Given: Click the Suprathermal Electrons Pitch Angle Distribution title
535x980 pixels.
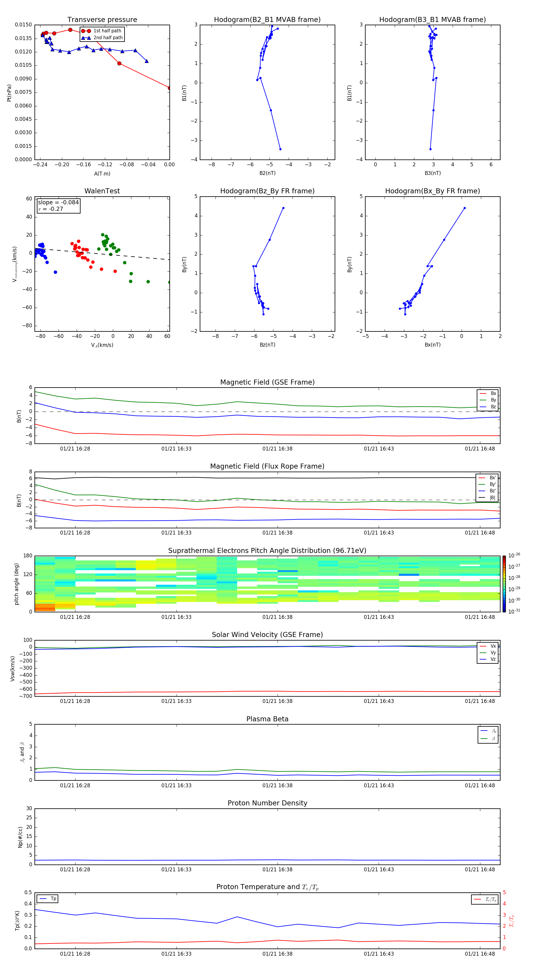Looking at the screenshot, I should pos(267,551).
